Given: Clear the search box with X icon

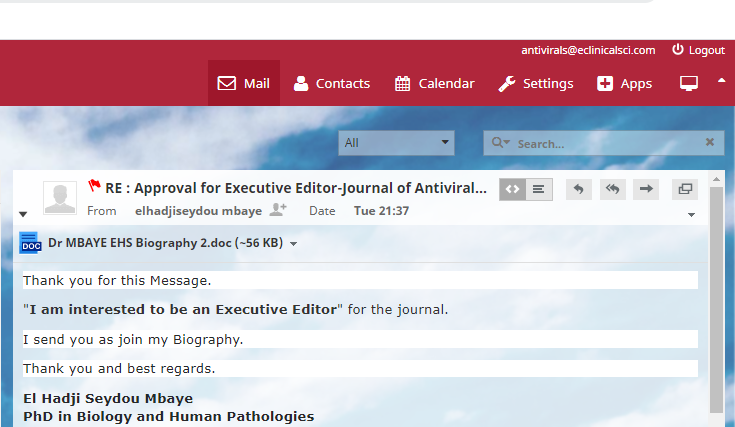Looking at the screenshot, I should click(710, 143).
